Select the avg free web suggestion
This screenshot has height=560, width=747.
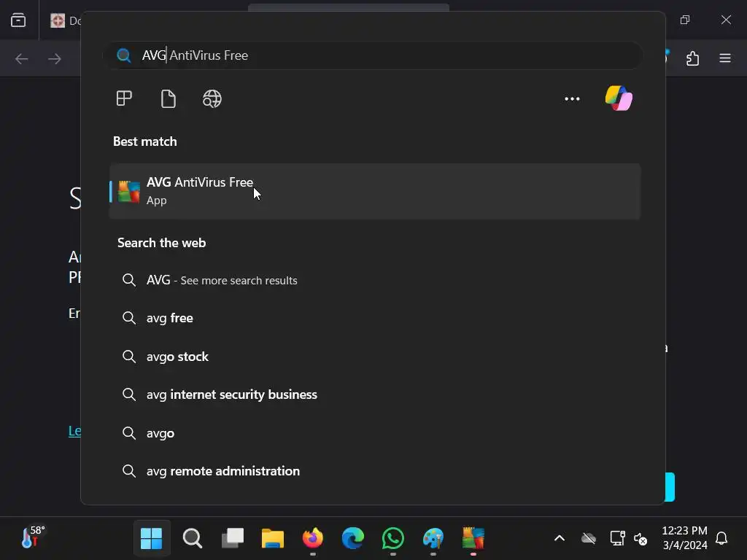click(x=375, y=318)
